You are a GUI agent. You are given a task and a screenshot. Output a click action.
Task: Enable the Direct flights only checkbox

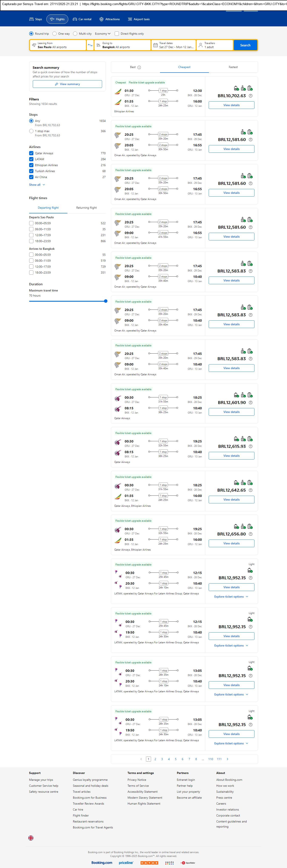click(x=117, y=34)
